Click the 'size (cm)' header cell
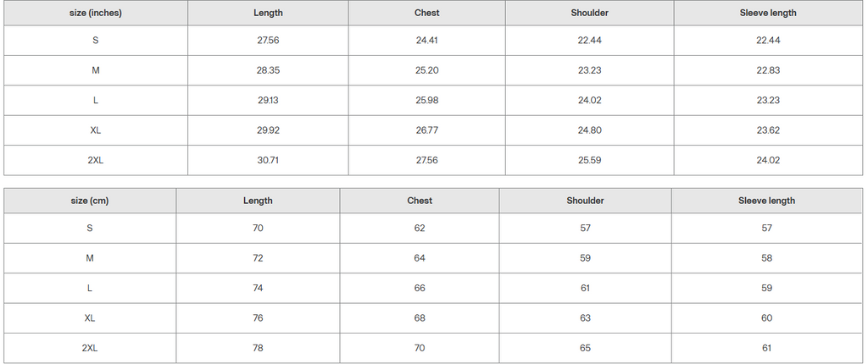Screen dimensions: 868x364 pos(90,201)
